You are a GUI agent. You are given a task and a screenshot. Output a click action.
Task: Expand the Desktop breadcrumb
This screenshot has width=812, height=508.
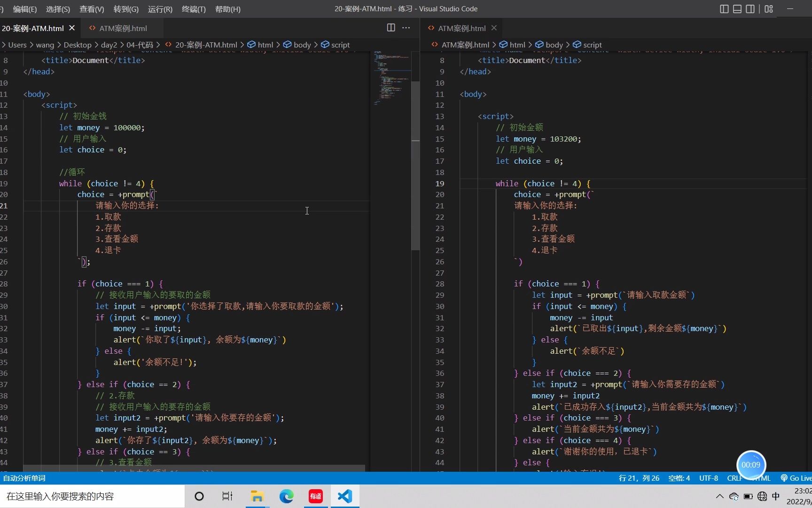[78, 45]
